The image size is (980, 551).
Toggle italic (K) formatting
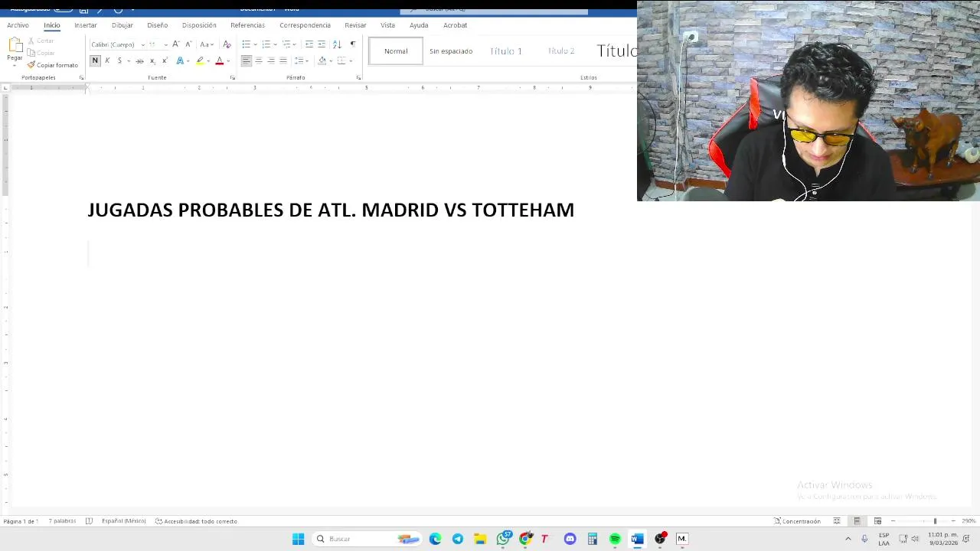point(107,60)
